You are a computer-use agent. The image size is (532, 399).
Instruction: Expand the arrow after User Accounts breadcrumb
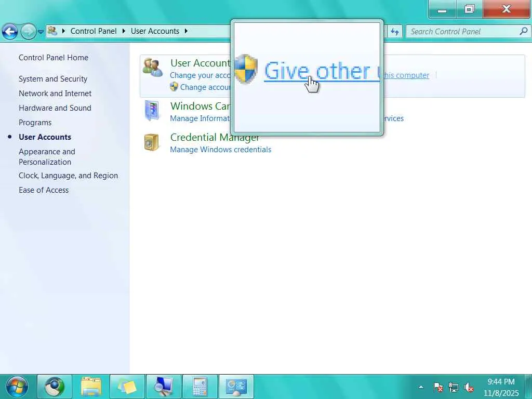186,31
